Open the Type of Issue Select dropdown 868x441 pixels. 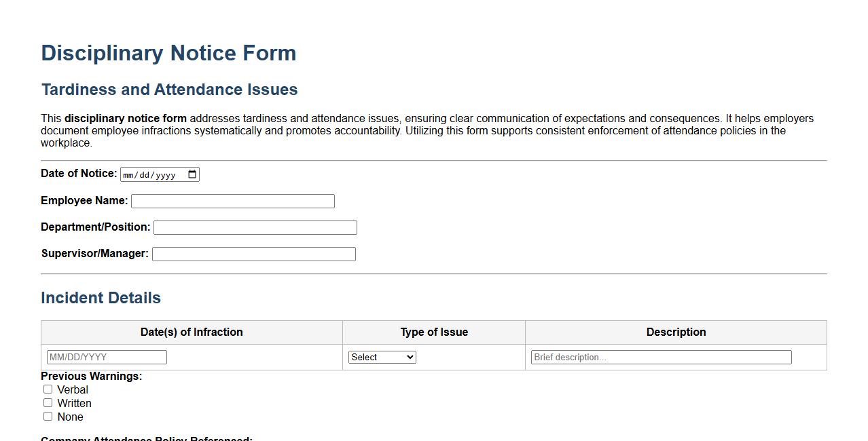coord(382,356)
